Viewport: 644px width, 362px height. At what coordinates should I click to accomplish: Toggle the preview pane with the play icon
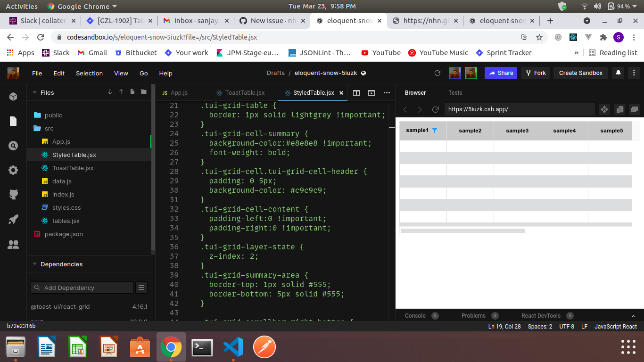coord(372,93)
